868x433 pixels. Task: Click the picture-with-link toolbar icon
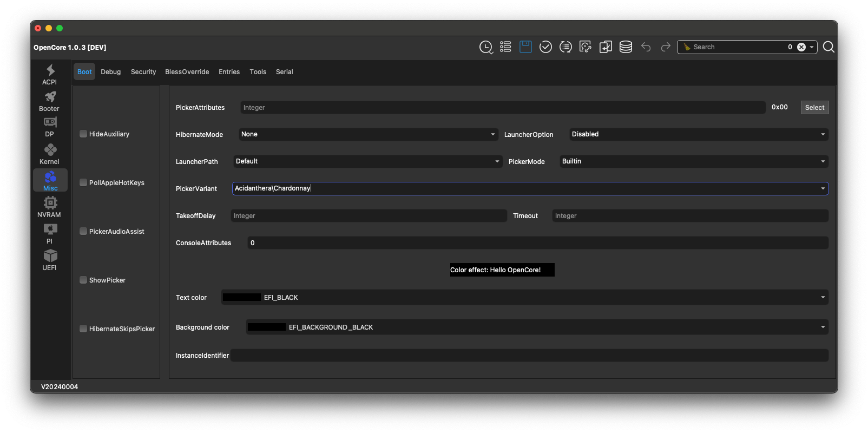pos(586,47)
